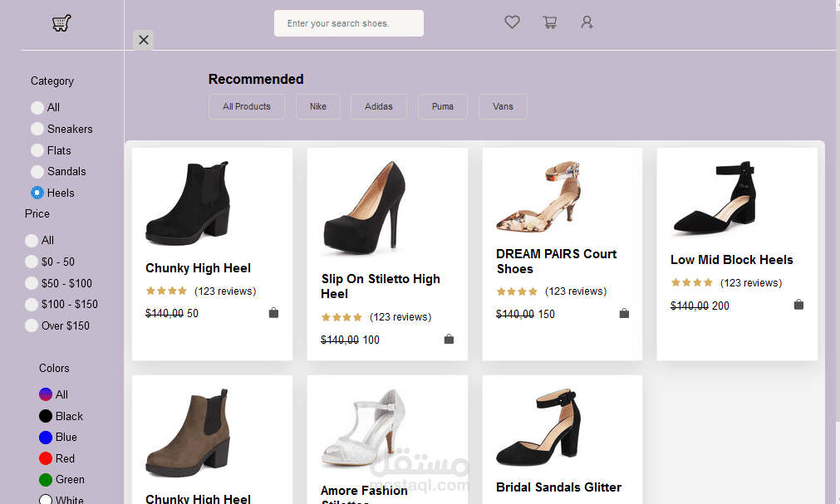Pick the Over $150 price filter

[x=32, y=325]
